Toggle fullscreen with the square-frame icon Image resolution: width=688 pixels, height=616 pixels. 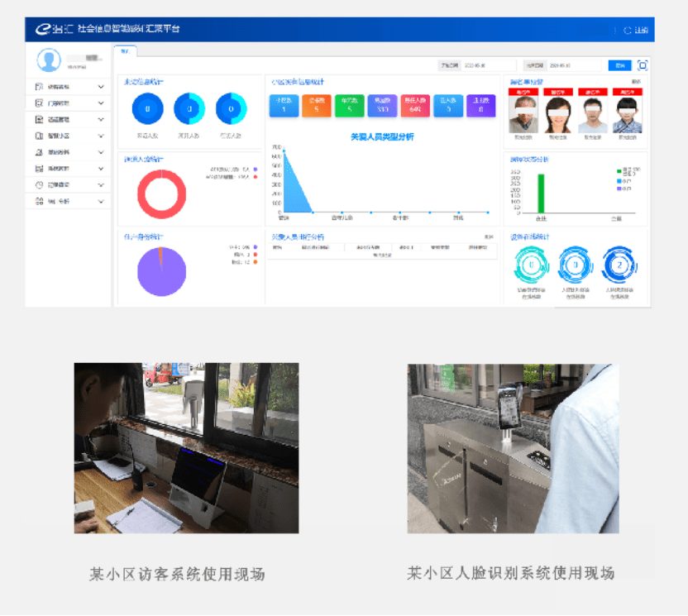(x=643, y=65)
